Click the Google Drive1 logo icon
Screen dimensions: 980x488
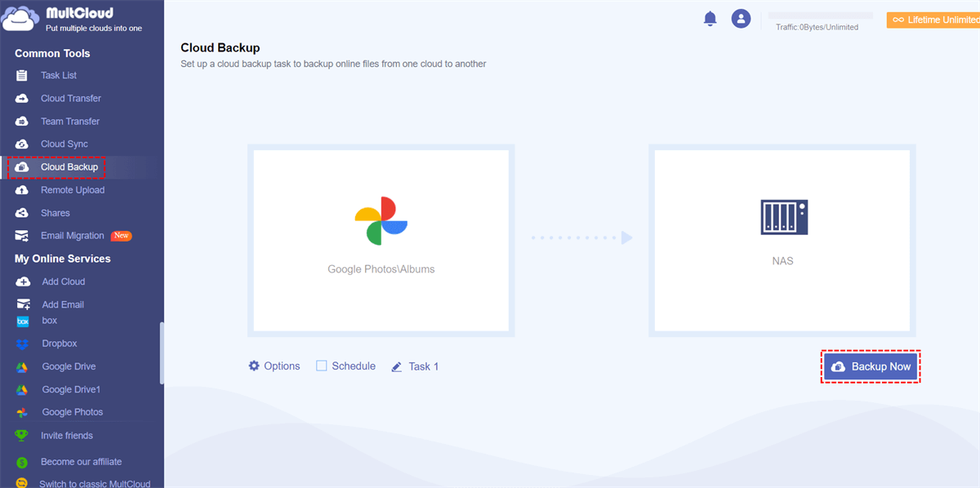[23, 389]
